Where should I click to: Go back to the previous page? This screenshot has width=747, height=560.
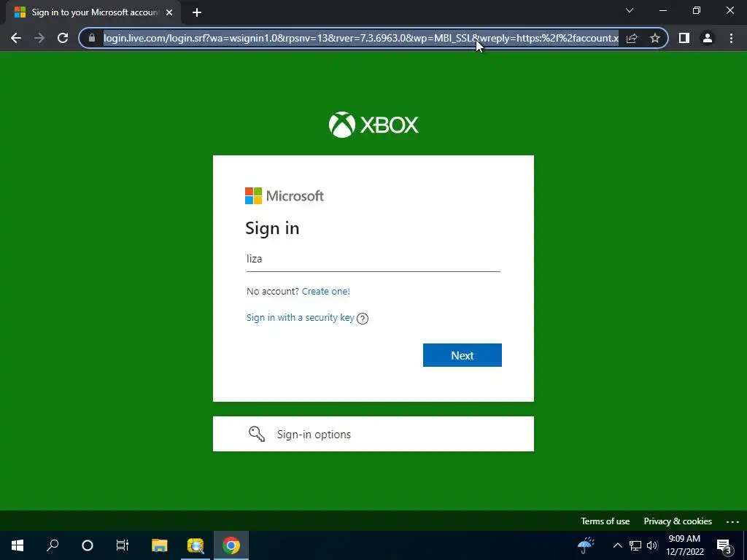(x=16, y=38)
